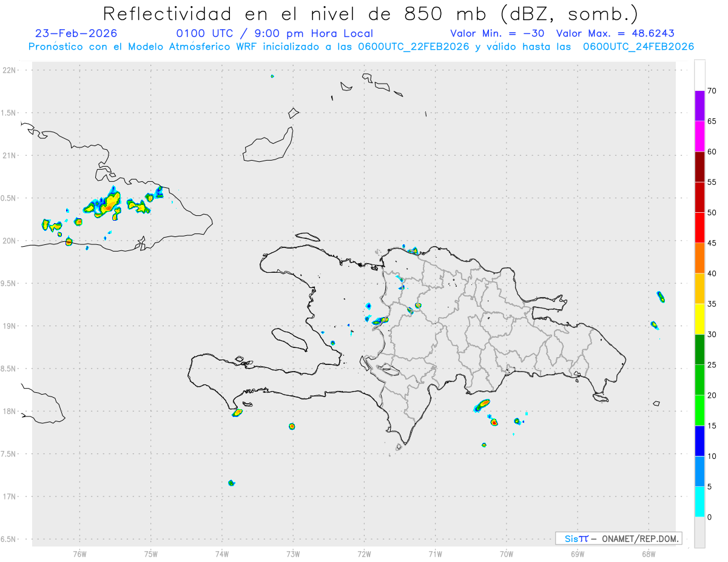This screenshot has height=562, width=728.
Task: Click the longitude label "73W"
Action: coord(293,554)
